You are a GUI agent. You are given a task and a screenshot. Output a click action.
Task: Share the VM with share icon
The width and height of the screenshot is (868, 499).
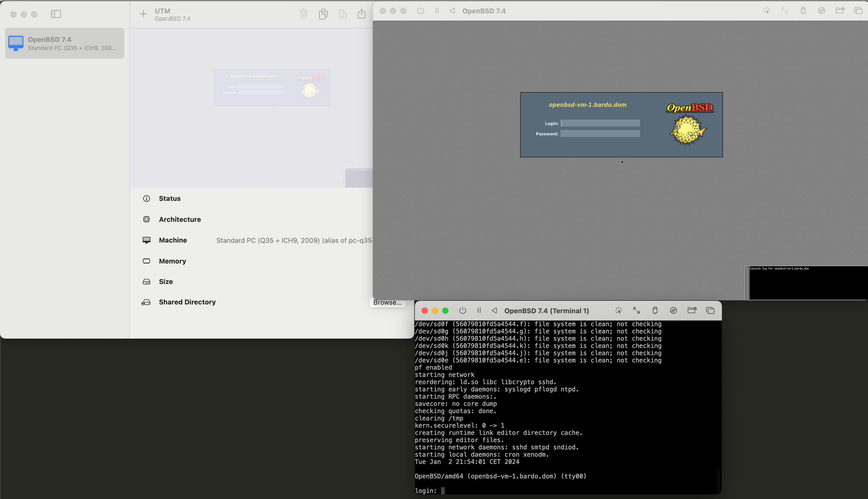coord(362,14)
